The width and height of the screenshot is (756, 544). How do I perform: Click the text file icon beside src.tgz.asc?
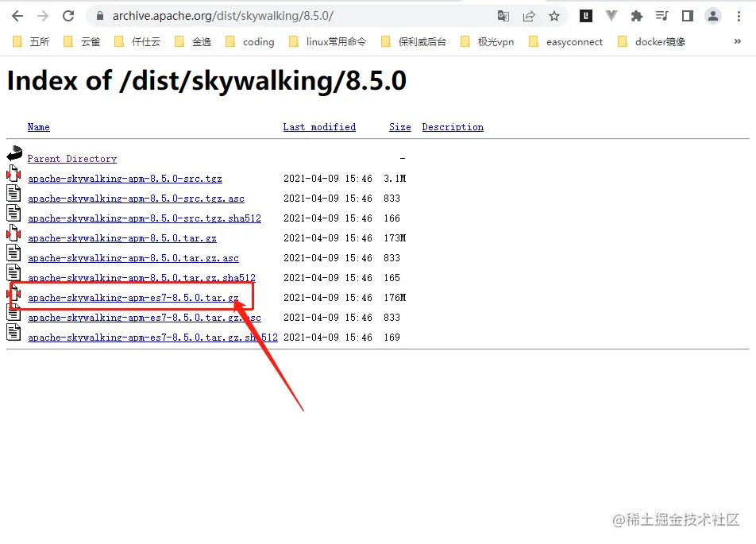[13, 193]
